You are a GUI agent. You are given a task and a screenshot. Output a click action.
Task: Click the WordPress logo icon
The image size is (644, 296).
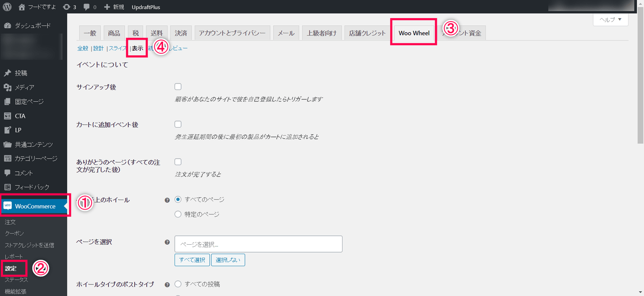click(7, 7)
